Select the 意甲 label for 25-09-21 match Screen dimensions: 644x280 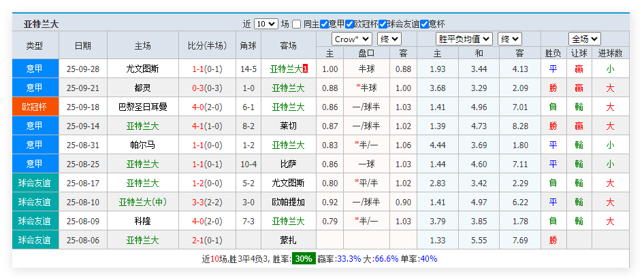coord(35,88)
